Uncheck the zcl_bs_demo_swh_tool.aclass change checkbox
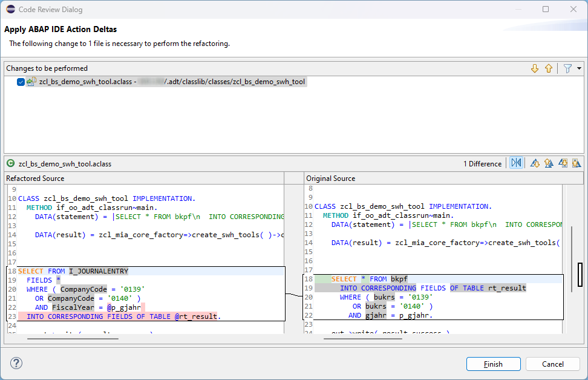The height and width of the screenshot is (380, 588). [x=21, y=82]
